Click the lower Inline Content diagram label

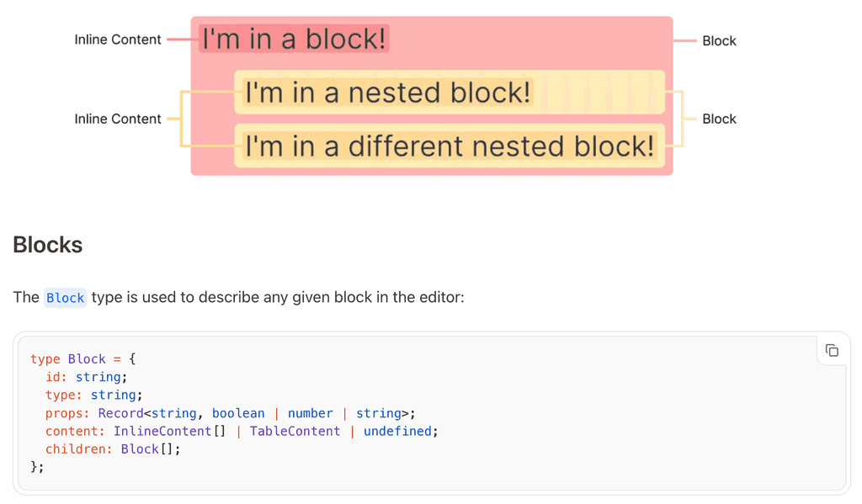pyautogui.click(x=118, y=119)
